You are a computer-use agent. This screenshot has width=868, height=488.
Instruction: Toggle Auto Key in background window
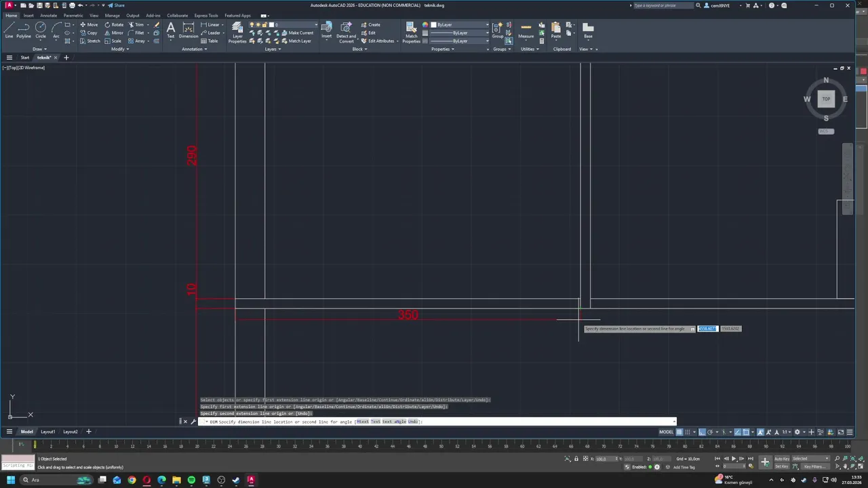tap(782, 459)
